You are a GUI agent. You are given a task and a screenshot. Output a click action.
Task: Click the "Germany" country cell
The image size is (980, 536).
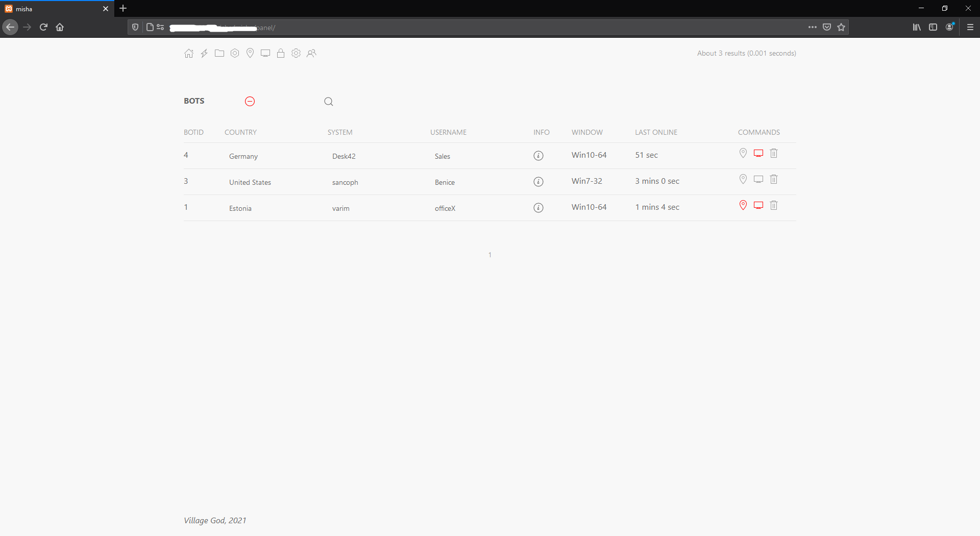243,156
